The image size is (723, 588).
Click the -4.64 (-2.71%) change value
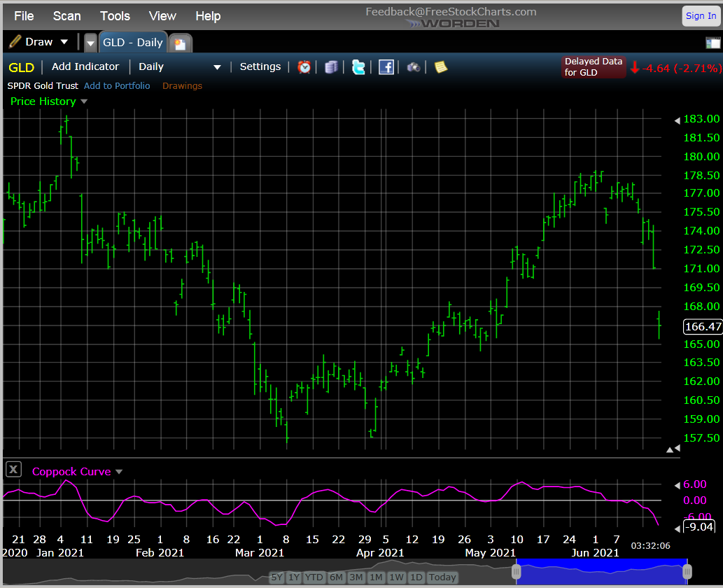[682, 69]
